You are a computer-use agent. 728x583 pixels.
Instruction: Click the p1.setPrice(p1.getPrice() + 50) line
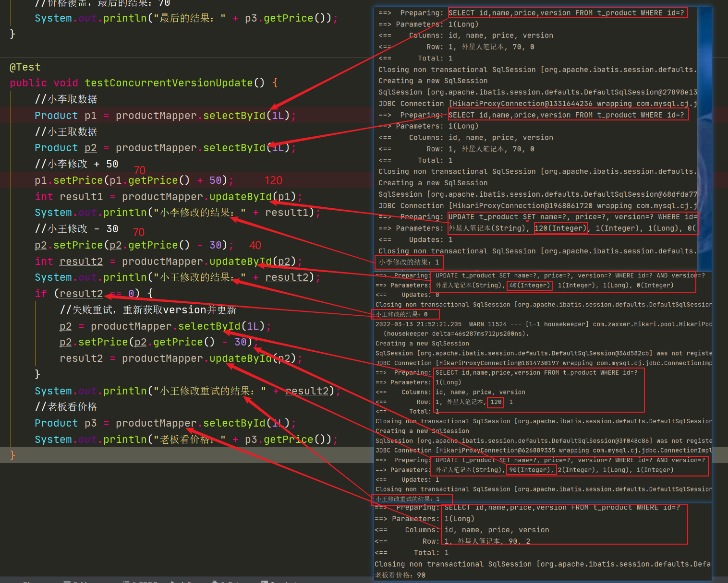click(134, 180)
